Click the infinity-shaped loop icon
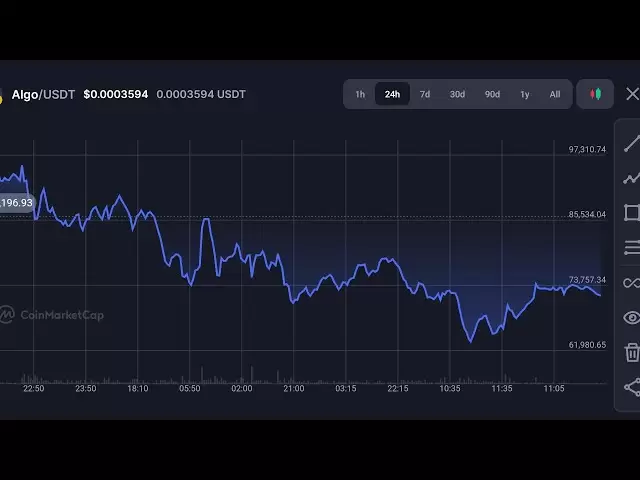The image size is (640, 480). pyautogui.click(x=631, y=282)
